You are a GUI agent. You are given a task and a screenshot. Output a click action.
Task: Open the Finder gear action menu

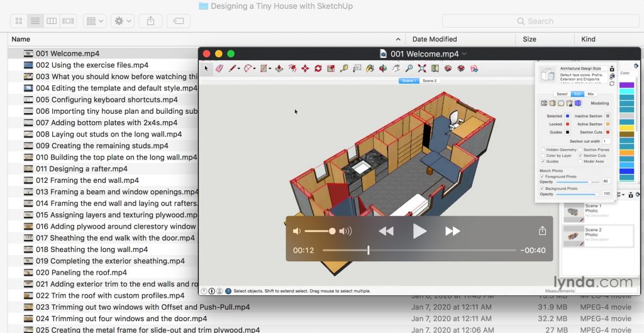point(123,21)
